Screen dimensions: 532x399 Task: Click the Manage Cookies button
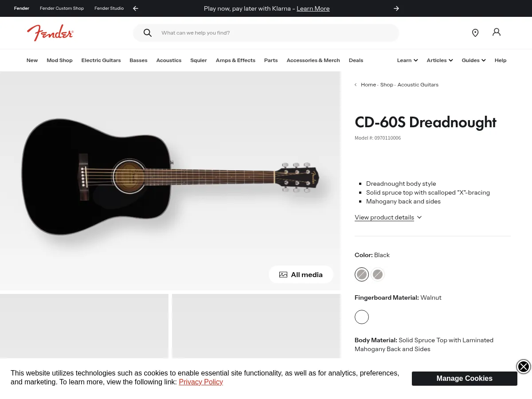(x=464, y=379)
